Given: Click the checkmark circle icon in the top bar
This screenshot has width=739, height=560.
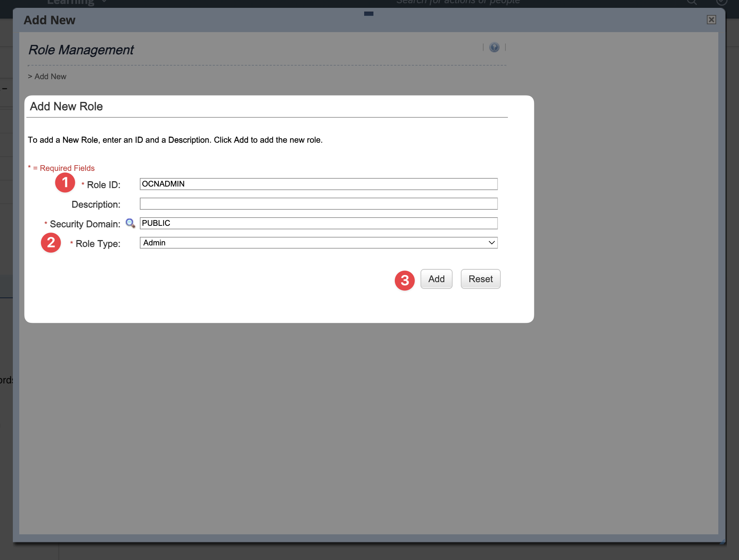Looking at the screenshot, I should click(x=721, y=2).
